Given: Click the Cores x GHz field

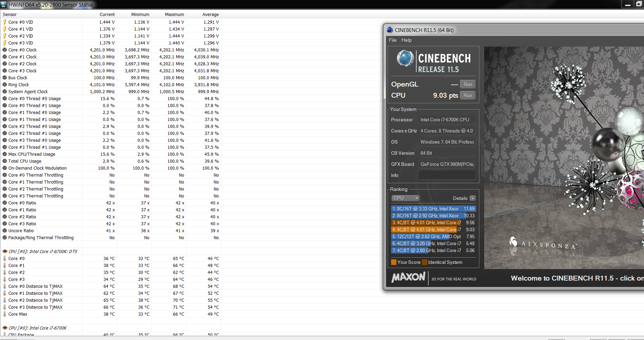Looking at the screenshot, I should [447, 131].
